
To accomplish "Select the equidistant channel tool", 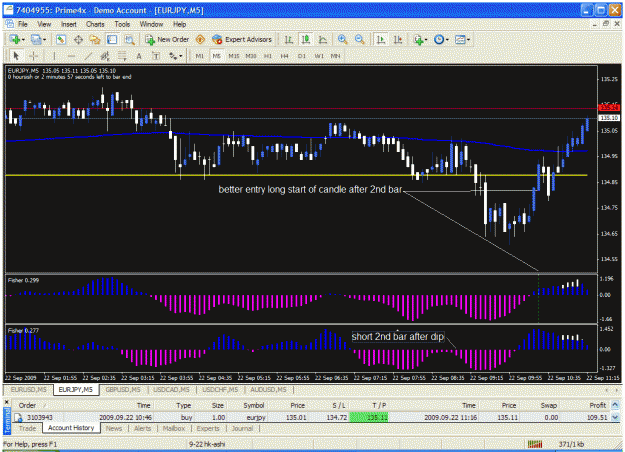I will click(x=105, y=56).
